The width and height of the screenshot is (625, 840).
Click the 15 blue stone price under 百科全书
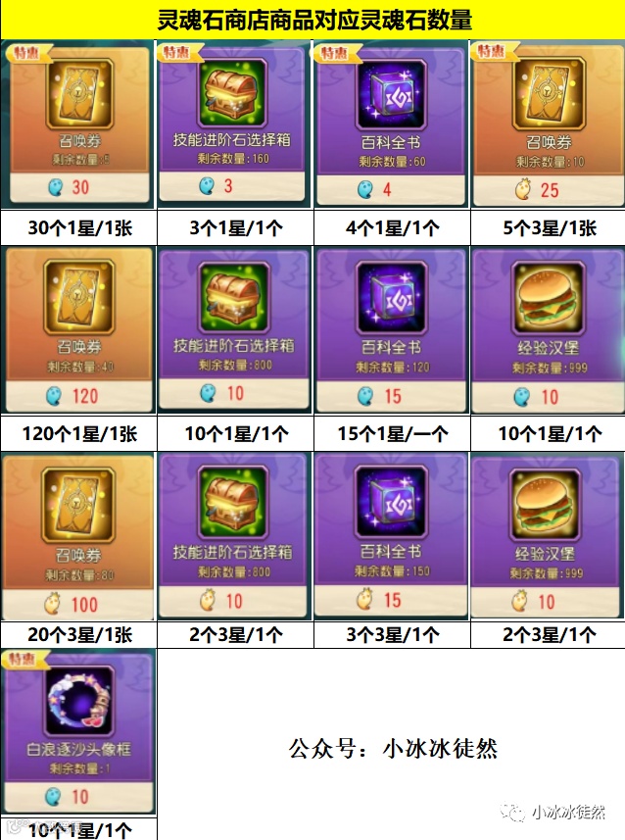391,396
